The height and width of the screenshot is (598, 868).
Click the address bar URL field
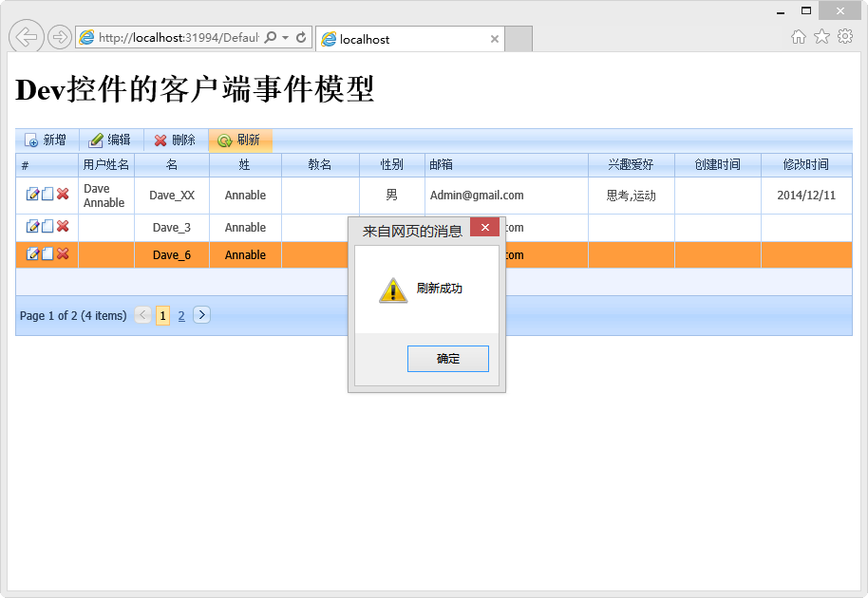point(179,38)
